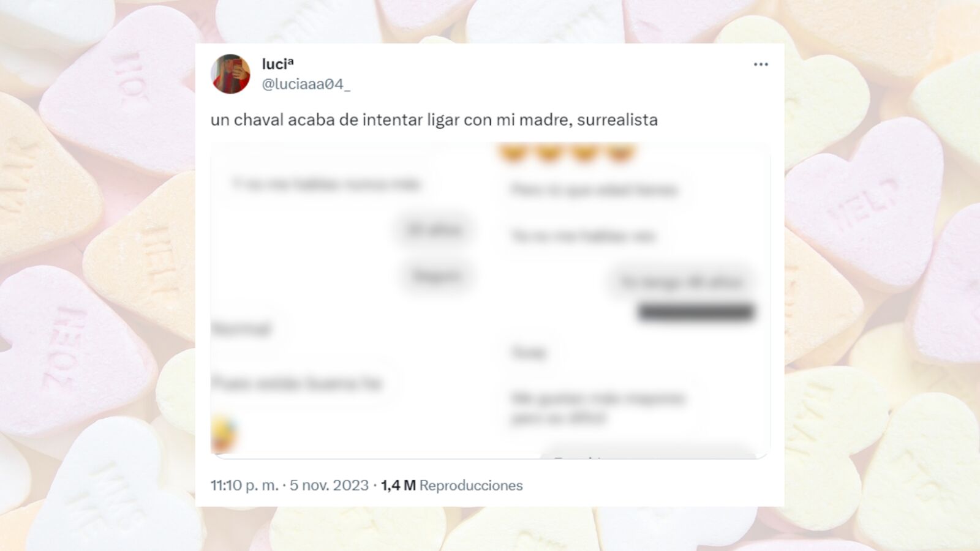Click the word 'surrealista' in the tweet

pyautogui.click(x=617, y=119)
